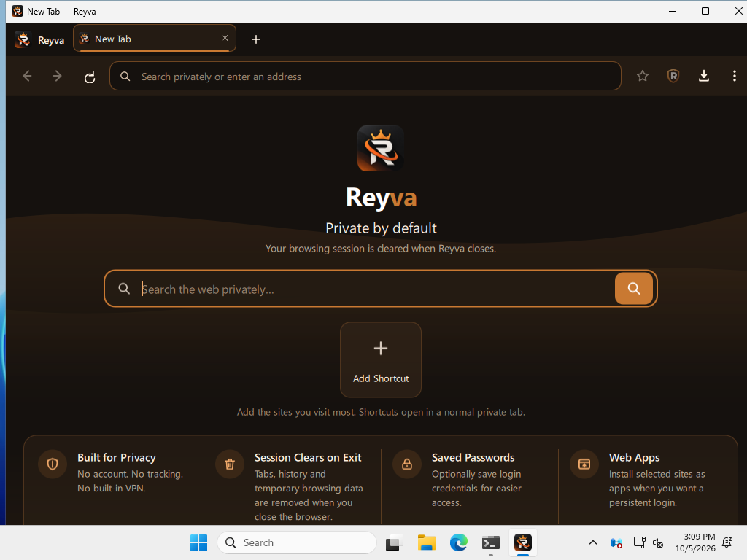Click the large Reyva crown logo

click(381, 148)
